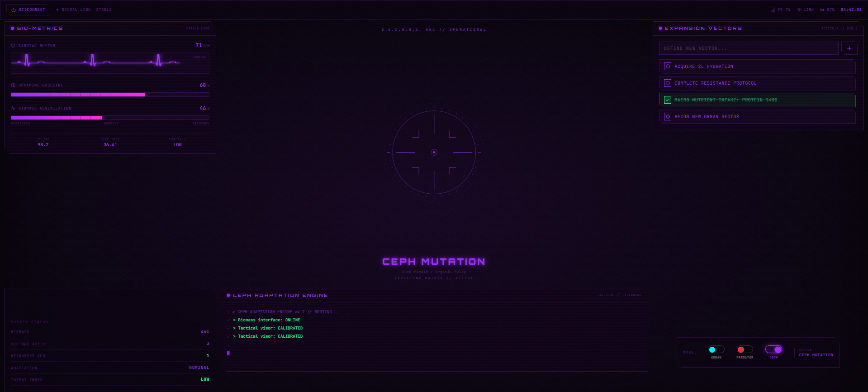
Task: Click the Dopamine Baseline icon
Action: point(13,85)
